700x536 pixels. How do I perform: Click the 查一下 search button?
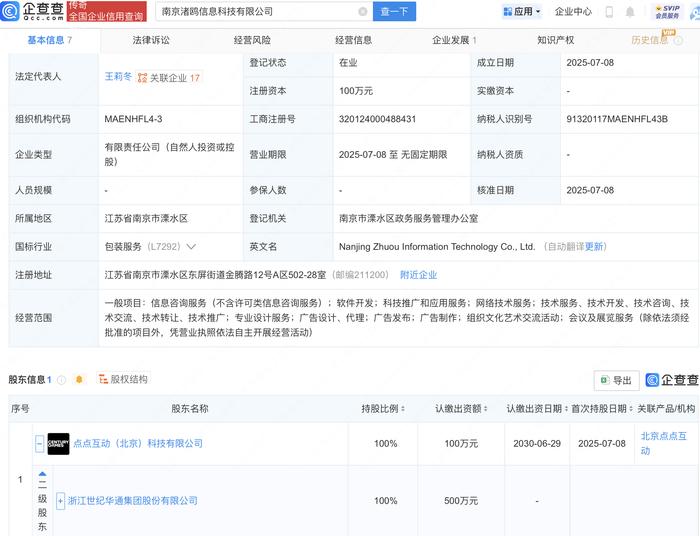coord(394,12)
